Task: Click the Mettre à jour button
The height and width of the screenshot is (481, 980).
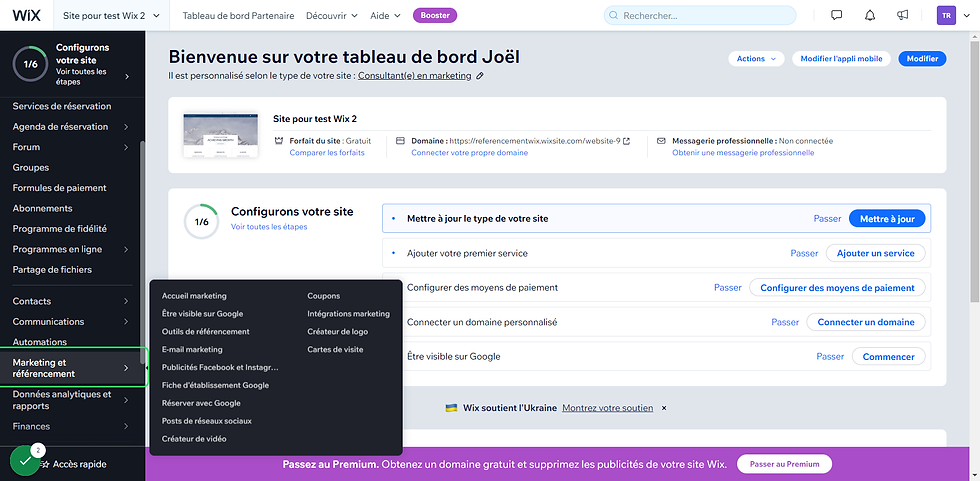Action: pyautogui.click(x=887, y=219)
